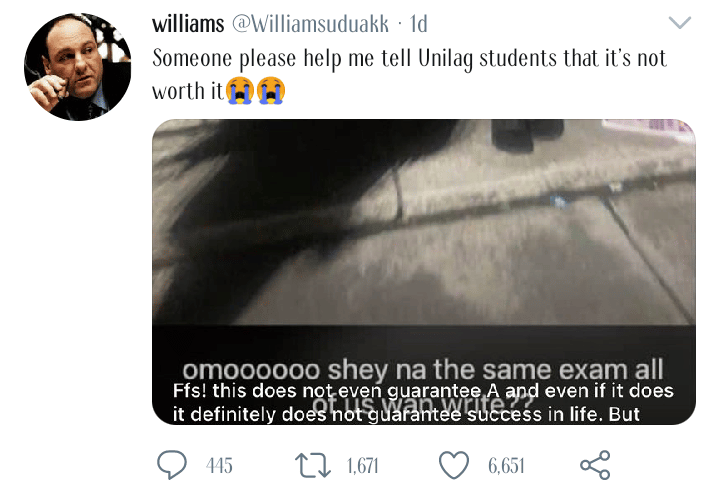The width and height of the screenshot is (720, 496).
Task: View the 1,671 retweets count
Action: coord(363,466)
